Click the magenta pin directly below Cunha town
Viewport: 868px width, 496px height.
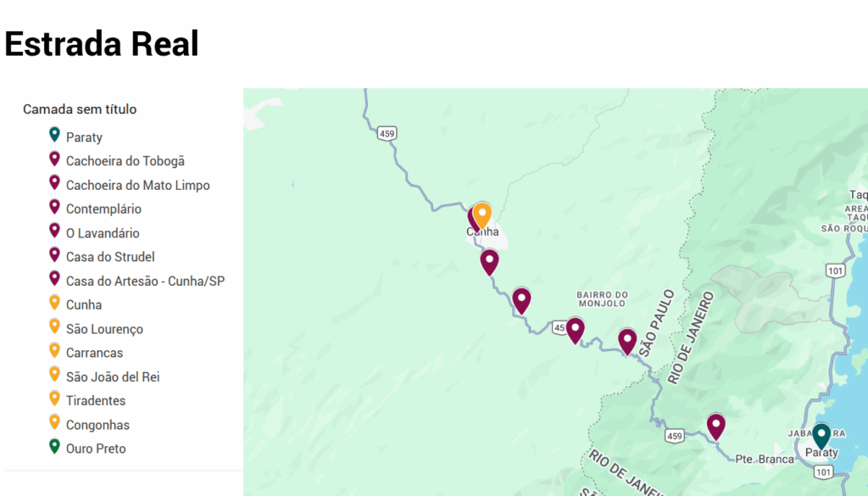[x=489, y=261]
